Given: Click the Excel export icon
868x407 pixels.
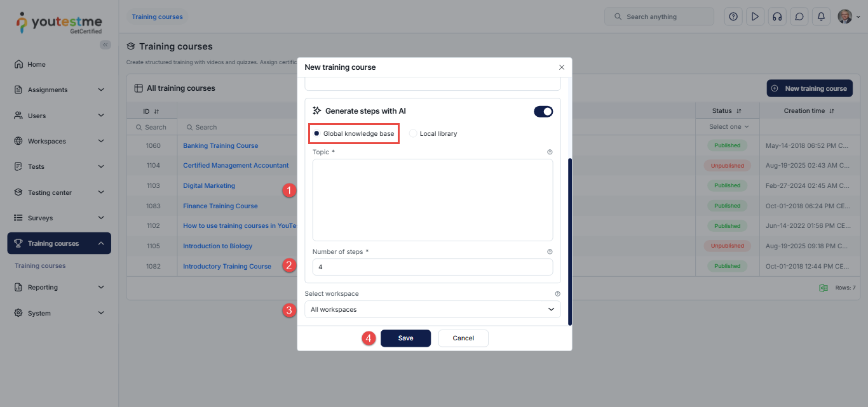Looking at the screenshot, I should pos(824,288).
